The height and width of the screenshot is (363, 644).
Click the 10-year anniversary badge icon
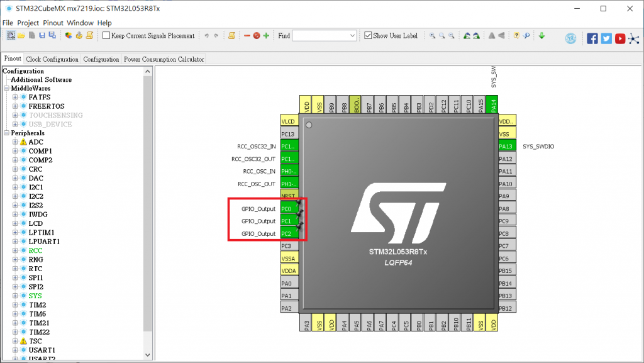click(x=571, y=38)
